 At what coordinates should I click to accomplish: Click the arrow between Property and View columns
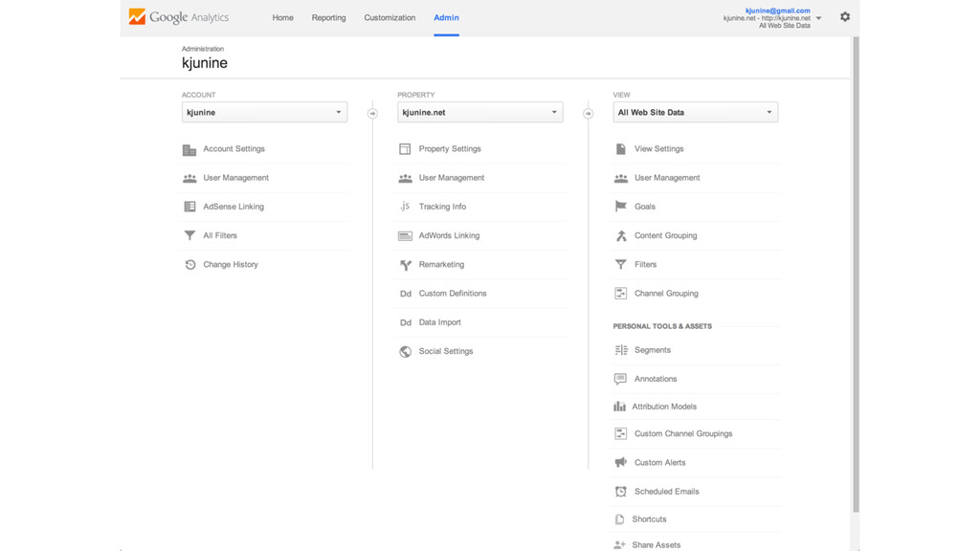tap(589, 114)
